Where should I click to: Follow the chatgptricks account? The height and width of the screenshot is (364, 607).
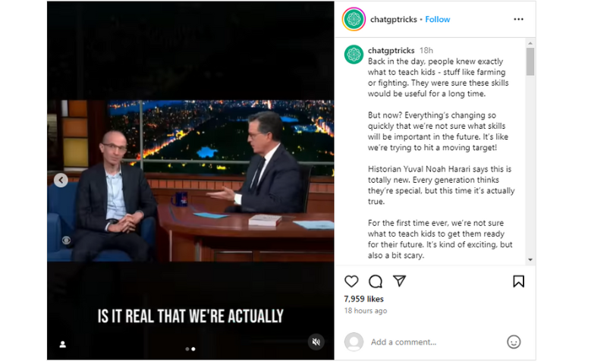(x=438, y=20)
